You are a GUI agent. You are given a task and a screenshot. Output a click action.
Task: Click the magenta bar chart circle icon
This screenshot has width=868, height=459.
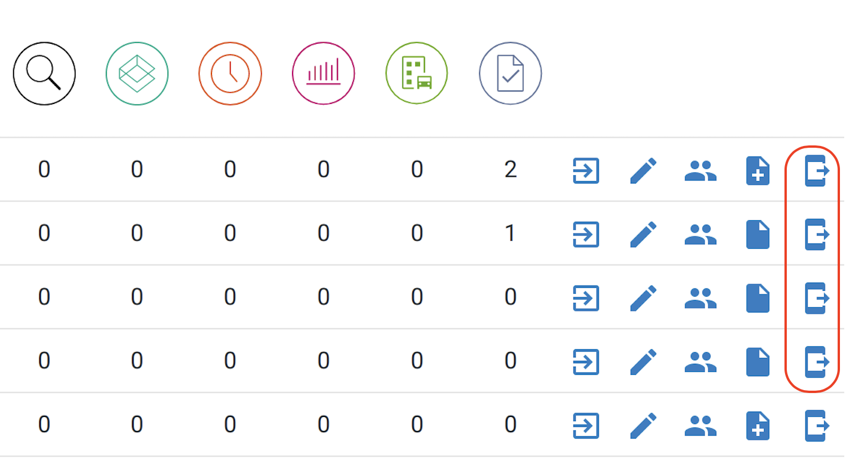tap(324, 74)
